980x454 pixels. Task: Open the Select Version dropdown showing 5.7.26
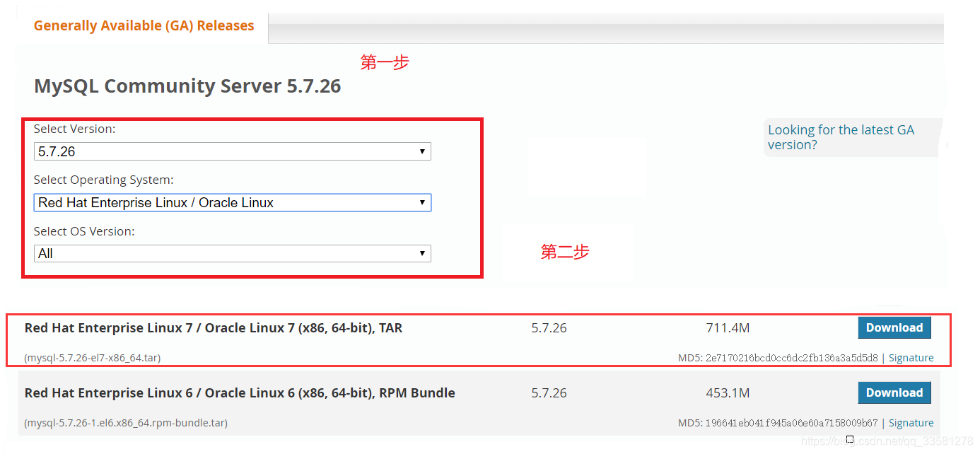tap(232, 151)
